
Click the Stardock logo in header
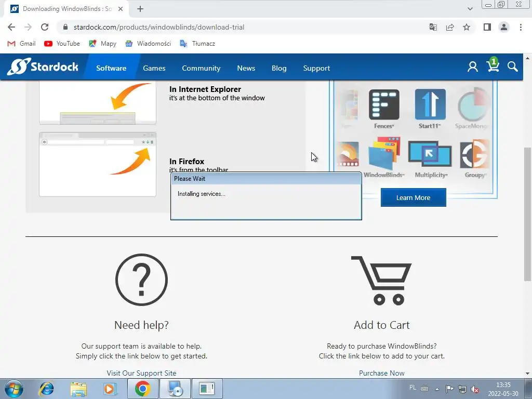point(43,66)
